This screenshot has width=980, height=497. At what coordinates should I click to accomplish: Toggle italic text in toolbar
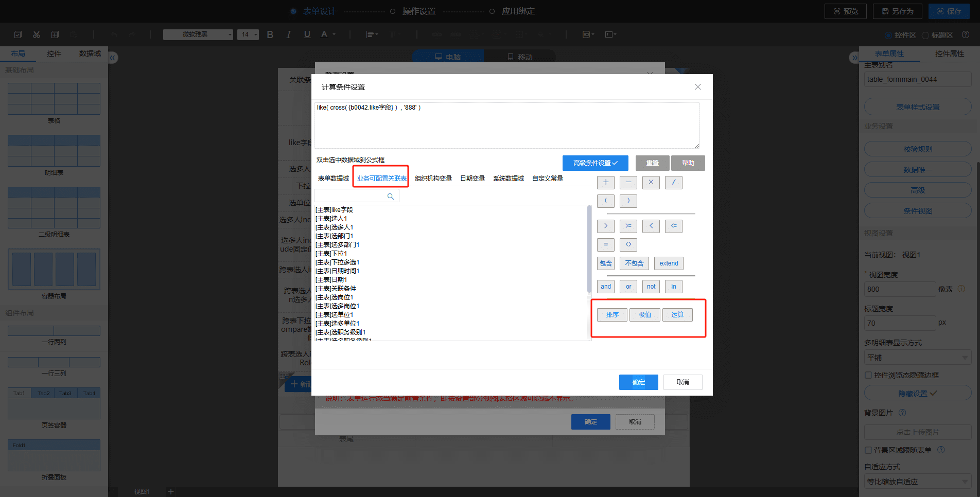pyautogui.click(x=289, y=34)
